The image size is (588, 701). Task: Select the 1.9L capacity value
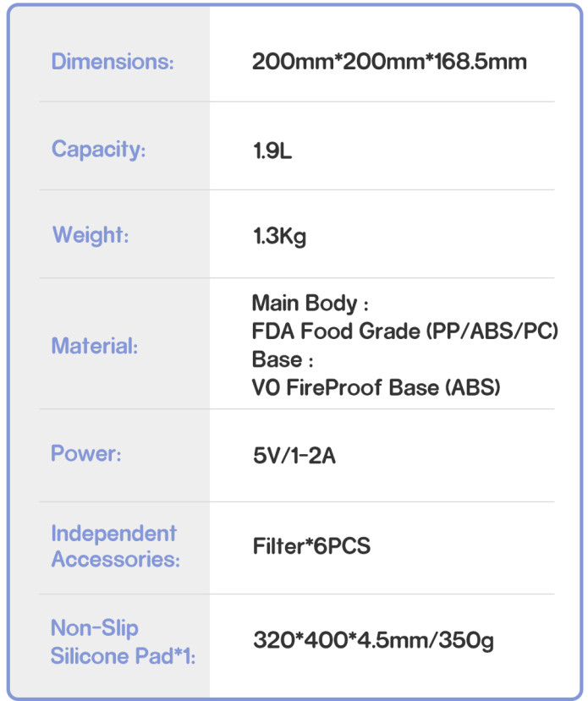point(272,151)
